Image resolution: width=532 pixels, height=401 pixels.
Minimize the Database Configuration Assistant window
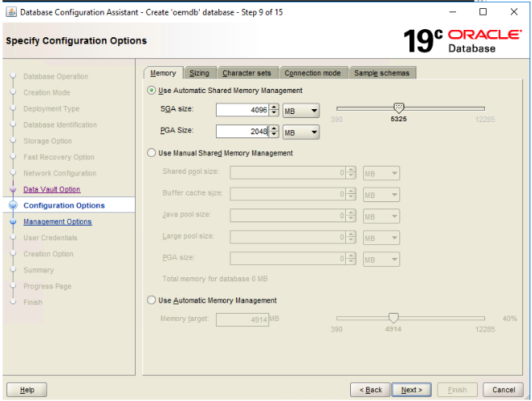(453, 12)
